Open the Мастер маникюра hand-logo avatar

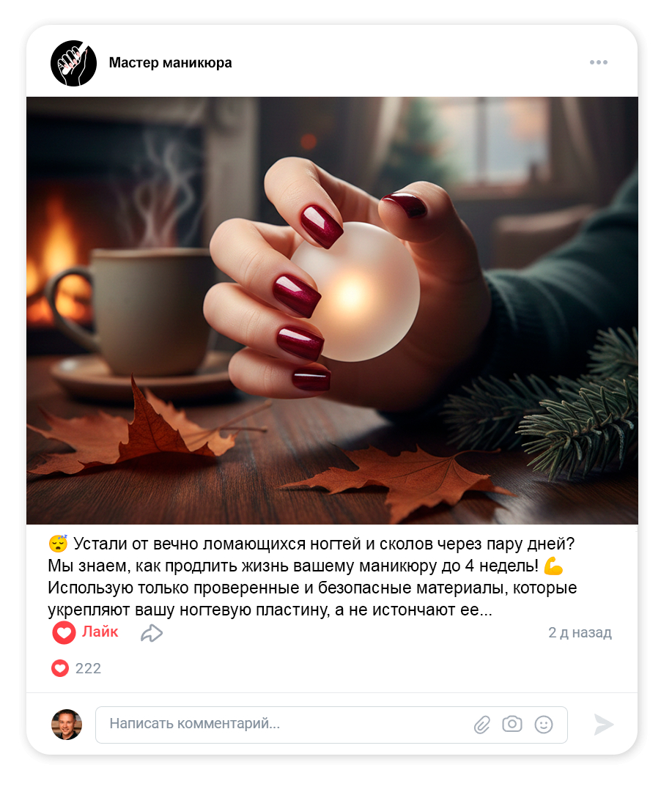74,63
